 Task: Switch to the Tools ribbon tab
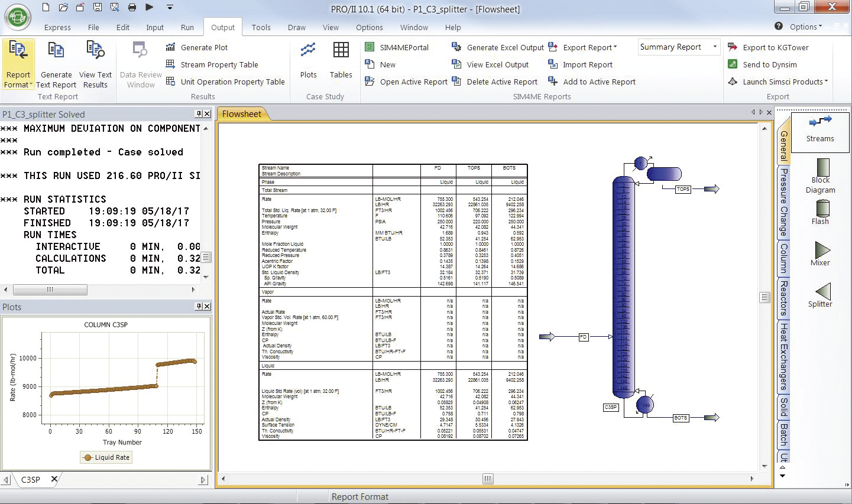coord(261,27)
